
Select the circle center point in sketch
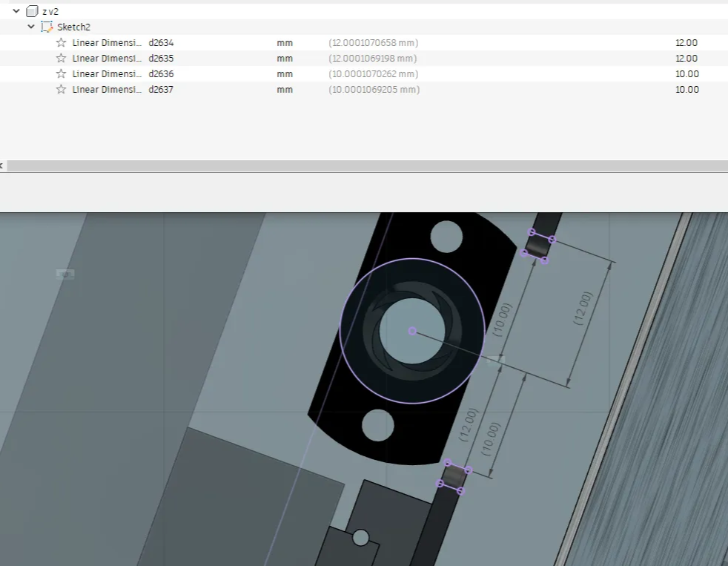[x=412, y=331]
